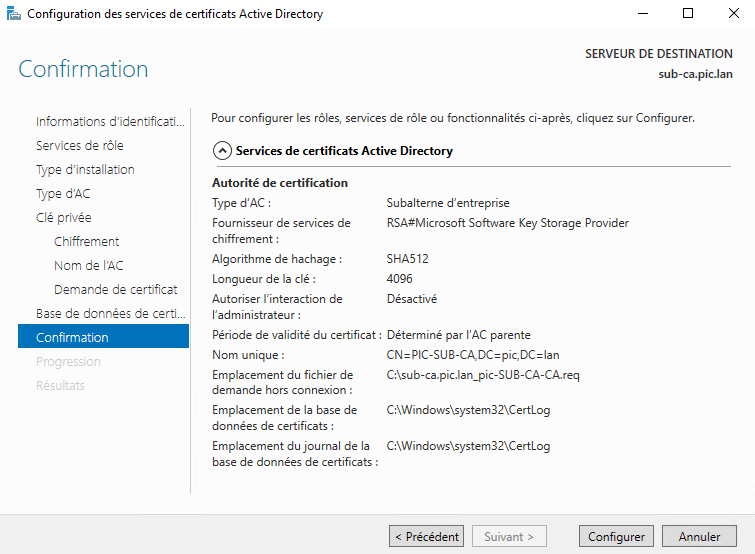
Task: Go to the Chiffrement sub-step
Action: tap(87, 242)
